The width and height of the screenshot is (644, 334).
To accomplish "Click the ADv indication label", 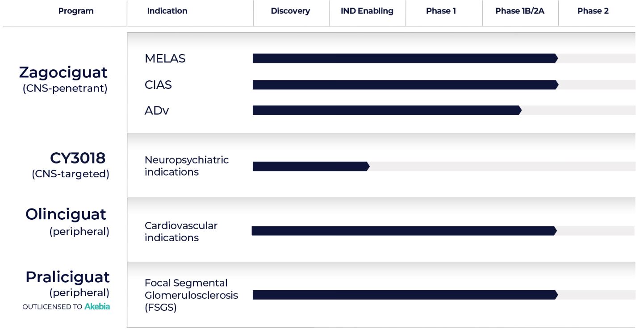I will (x=157, y=111).
